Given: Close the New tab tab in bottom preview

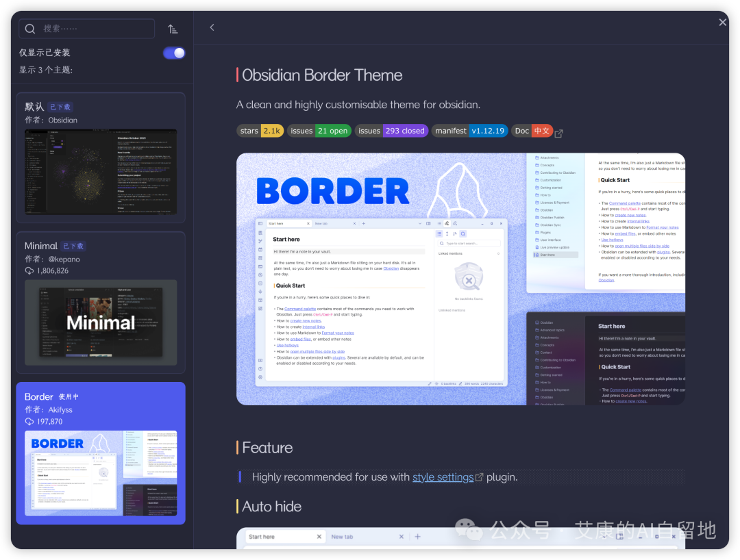Looking at the screenshot, I should (x=401, y=537).
